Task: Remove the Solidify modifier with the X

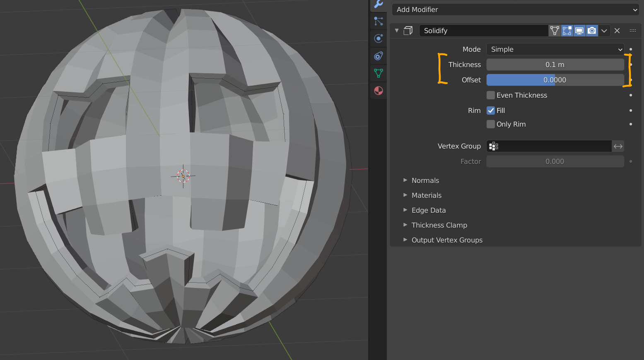Action: 617,30
